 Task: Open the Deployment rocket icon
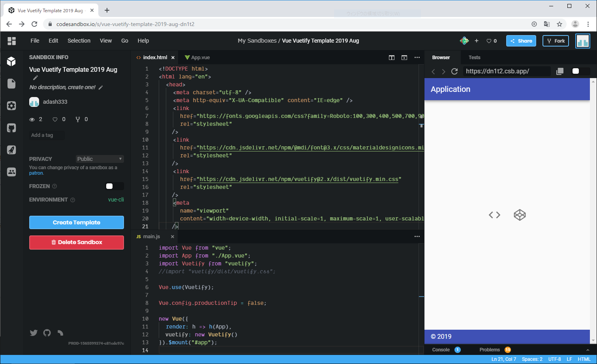pyautogui.click(x=11, y=150)
